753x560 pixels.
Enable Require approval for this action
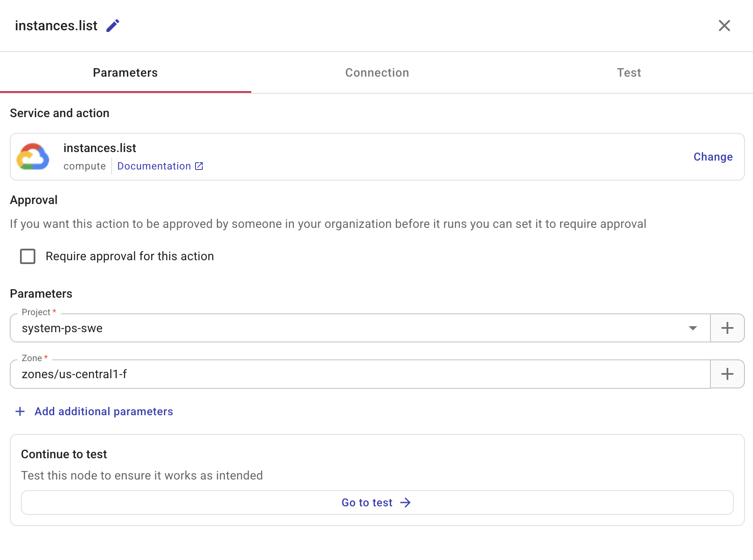tap(27, 256)
